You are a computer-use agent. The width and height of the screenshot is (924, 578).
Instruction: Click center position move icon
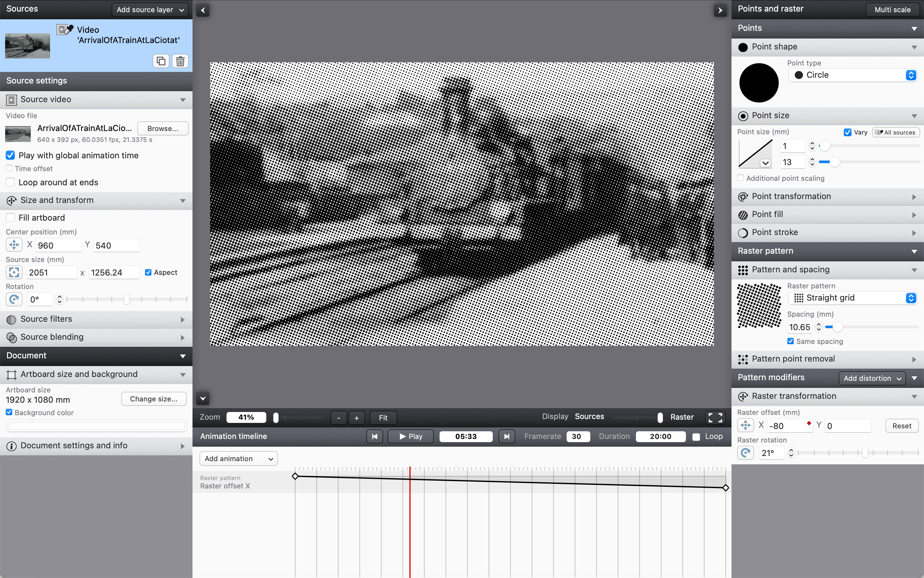click(14, 245)
